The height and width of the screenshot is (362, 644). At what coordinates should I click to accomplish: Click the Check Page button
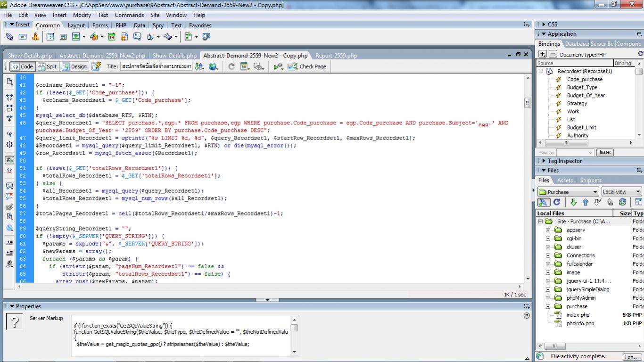click(307, 66)
